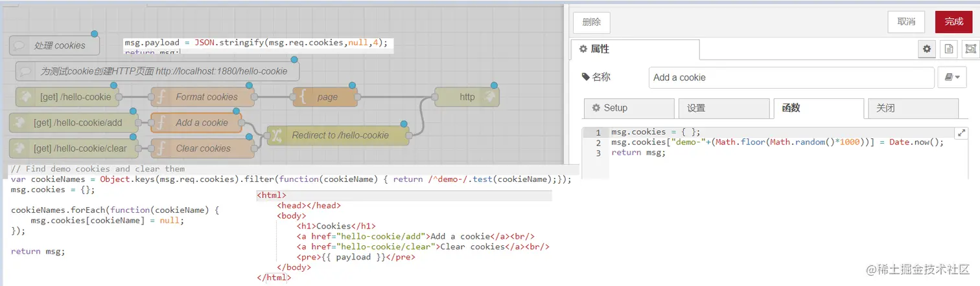This screenshot has width=980, height=286.
Task: Click the <h1>Cookies</h1> line
Action: (x=336, y=226)
